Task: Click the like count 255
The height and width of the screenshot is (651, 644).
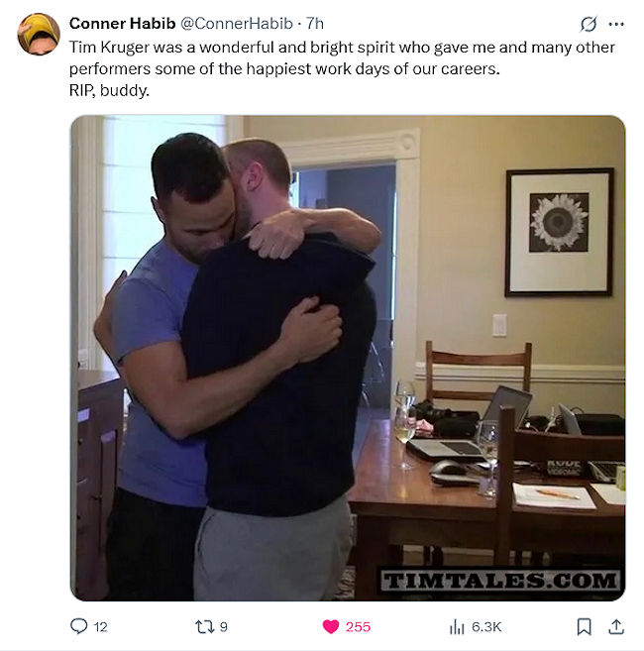Action: coord(358,627)
